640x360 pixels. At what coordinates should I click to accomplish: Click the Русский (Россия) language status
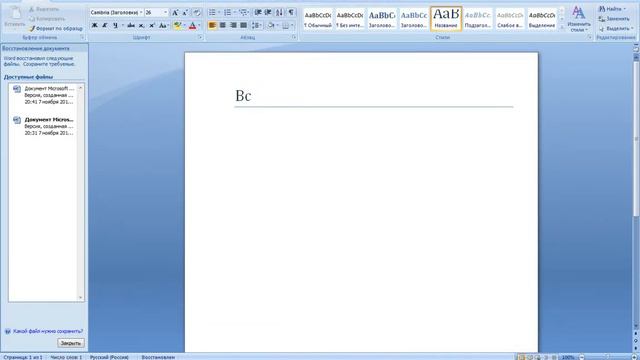109,357
